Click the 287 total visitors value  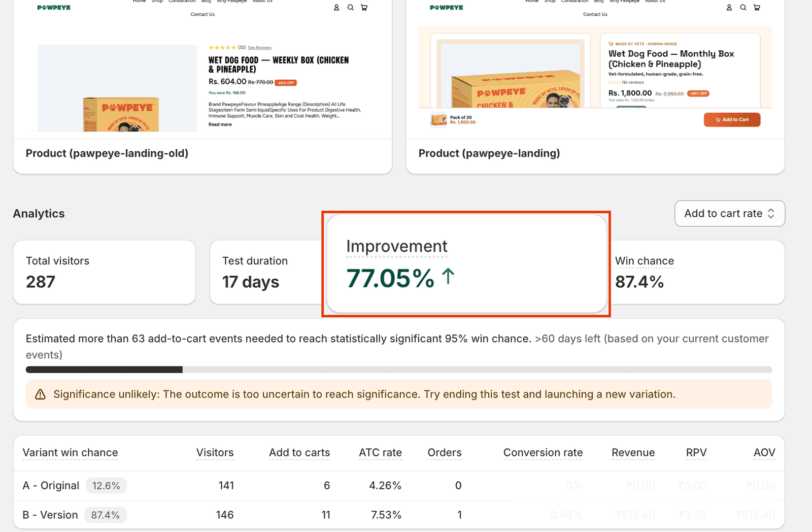[x=41, y=282]
